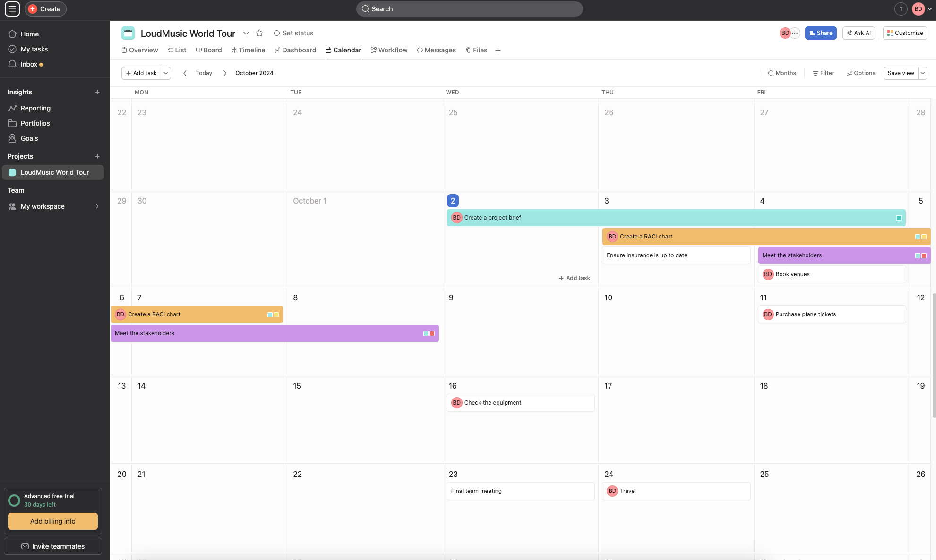Click Add billing info button

coord(53,521)
